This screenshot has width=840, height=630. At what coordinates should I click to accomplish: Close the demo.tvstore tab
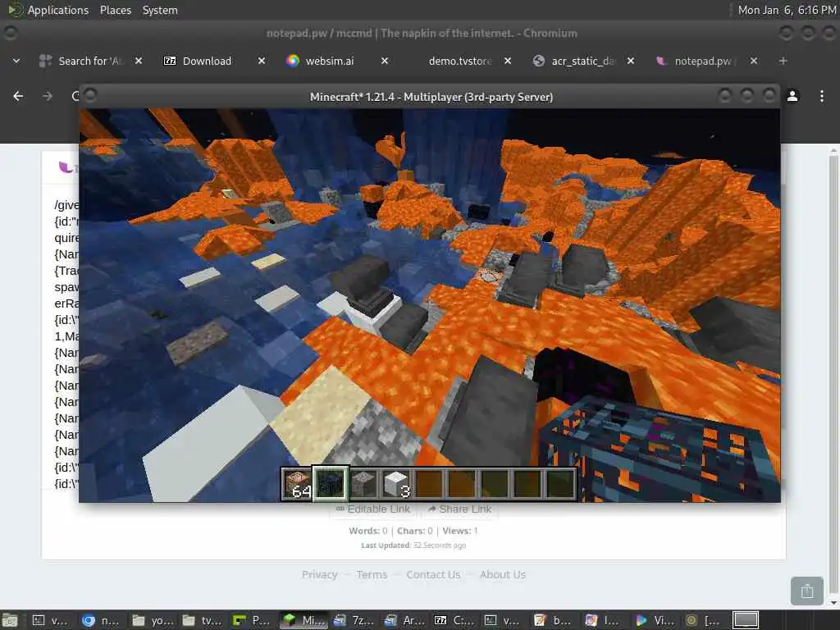508,61
